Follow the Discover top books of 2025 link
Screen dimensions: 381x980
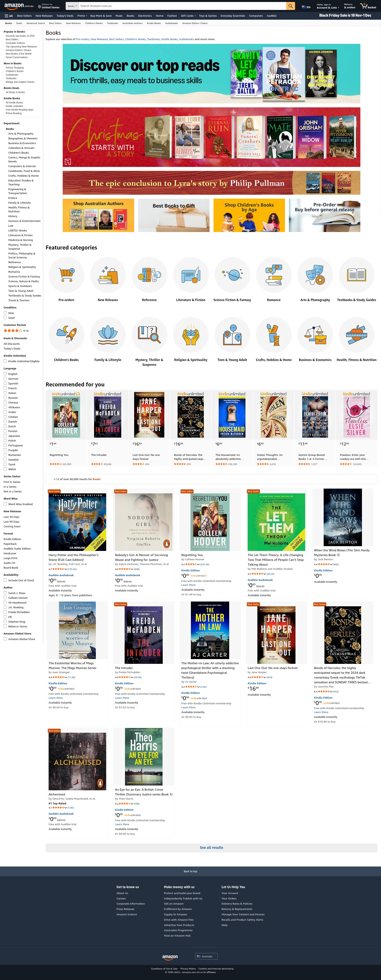tap(20, 36)
